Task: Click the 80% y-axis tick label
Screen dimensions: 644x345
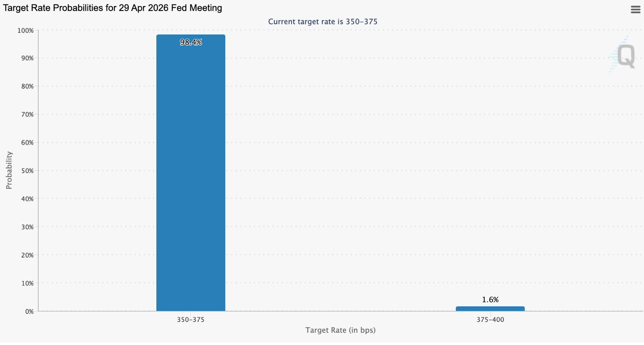Action: pyautogui.click(x=27, y=86)
